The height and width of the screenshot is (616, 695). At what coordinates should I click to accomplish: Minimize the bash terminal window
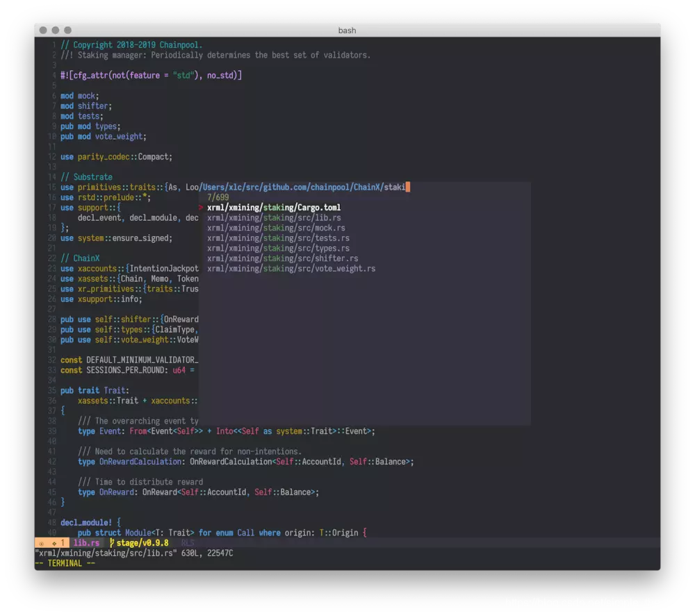coord(56,30)
